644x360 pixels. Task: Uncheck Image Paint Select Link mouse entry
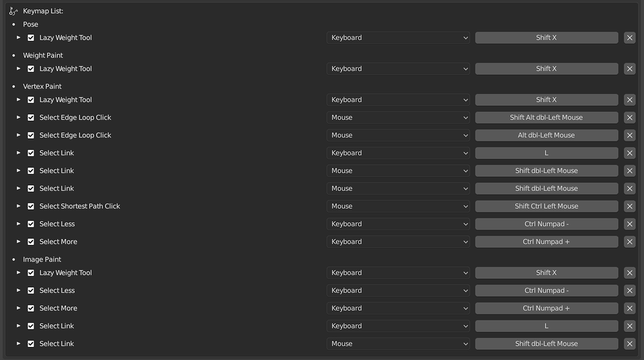click(31, 344)
